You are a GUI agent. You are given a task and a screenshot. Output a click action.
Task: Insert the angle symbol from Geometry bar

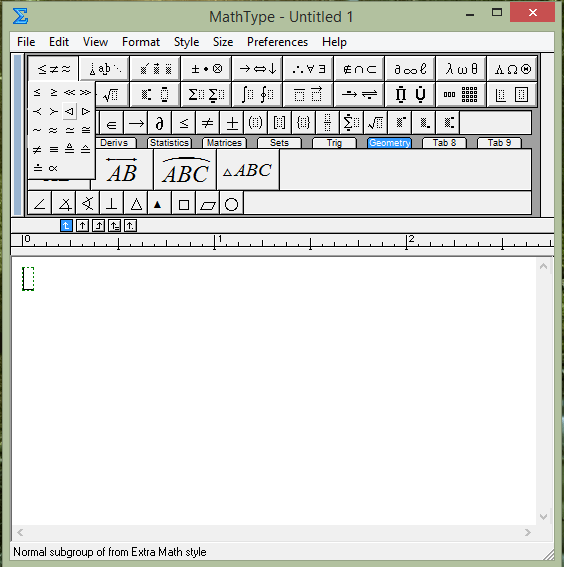coord(39,204)
